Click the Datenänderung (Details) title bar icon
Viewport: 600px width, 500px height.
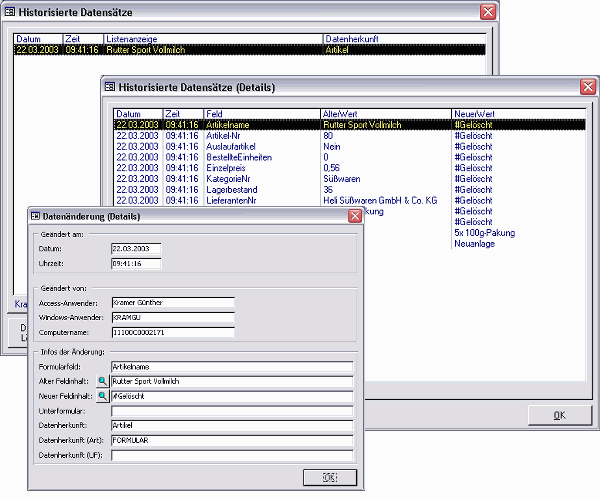click(35, 216)
